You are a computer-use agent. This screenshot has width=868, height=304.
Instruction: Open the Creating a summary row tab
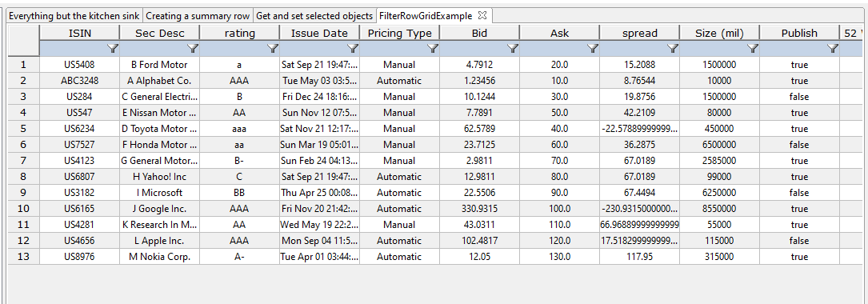[x=198, y=16]
